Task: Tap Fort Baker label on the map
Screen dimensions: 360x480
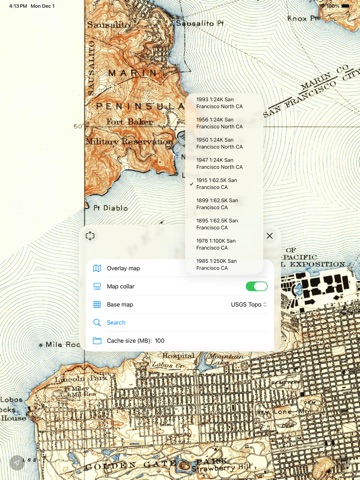Action: tap(130, 122)
